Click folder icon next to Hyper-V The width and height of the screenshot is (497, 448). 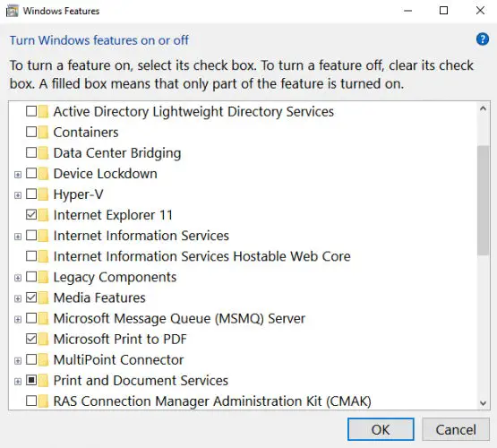pos(43,194)
